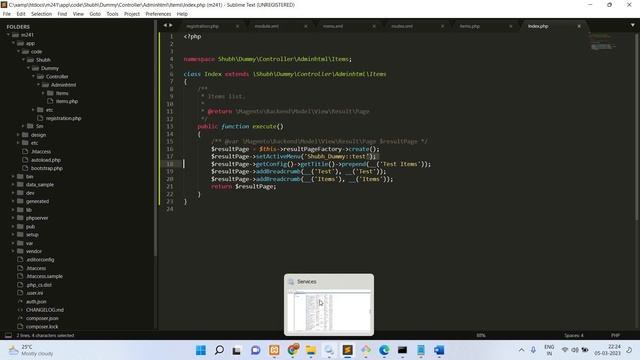Open the Selection menu
This screenshot has width=640, height=360.
(42, 14)
